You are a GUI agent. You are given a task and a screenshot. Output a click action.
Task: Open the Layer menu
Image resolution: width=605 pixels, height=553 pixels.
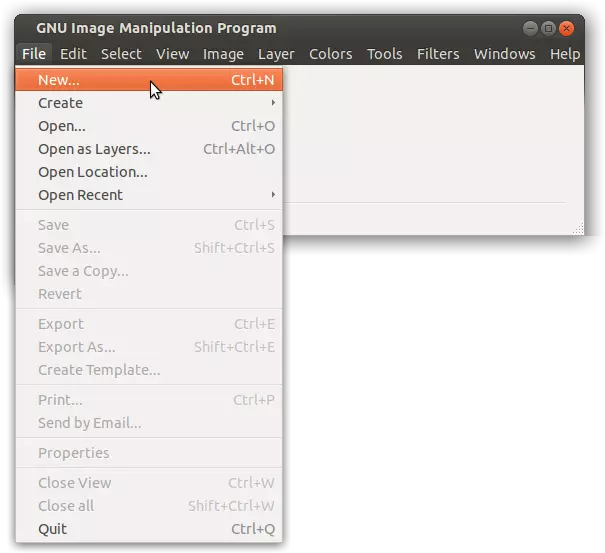click(276, 54)
